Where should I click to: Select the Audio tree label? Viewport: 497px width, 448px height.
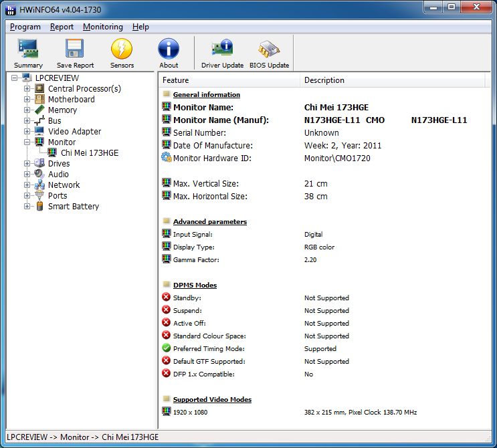pyautogui.click(x=58, y=174)
